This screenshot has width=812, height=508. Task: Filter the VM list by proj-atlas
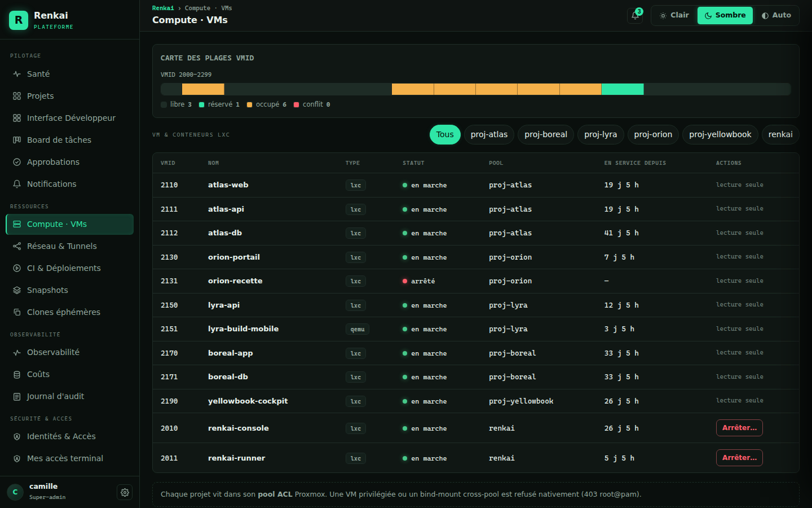pyautogui.click(x=489, y=134)
